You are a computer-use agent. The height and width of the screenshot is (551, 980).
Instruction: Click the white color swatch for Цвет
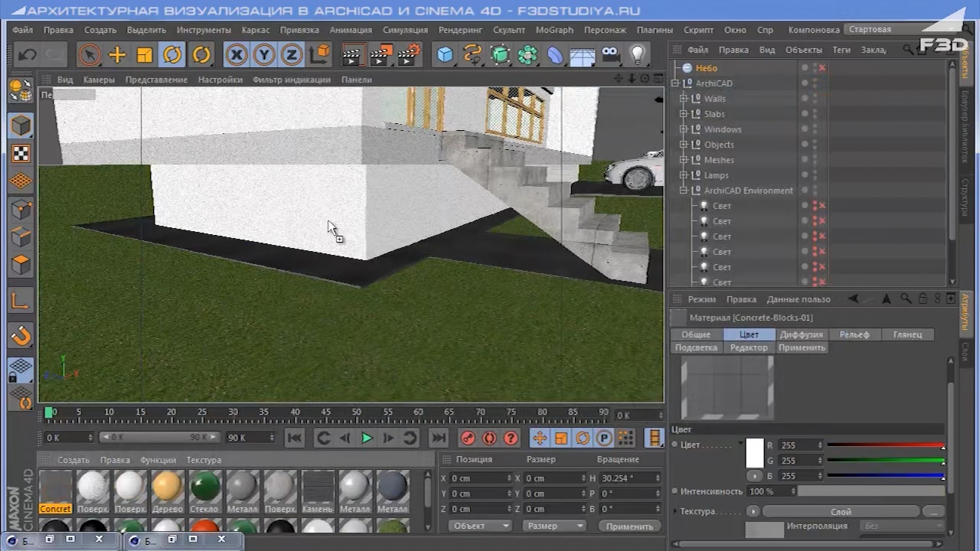(754, 453)
